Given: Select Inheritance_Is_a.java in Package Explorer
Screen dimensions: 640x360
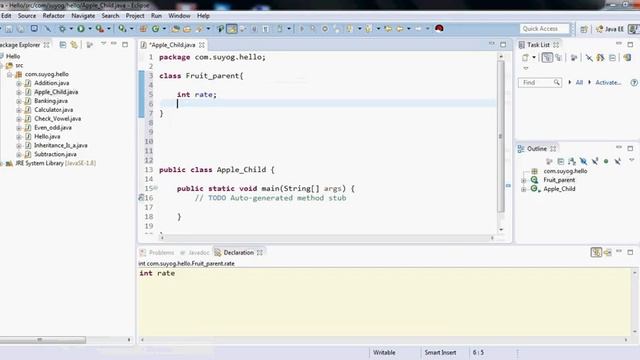Looking at the screenshot, I should [x=60, y=145].
